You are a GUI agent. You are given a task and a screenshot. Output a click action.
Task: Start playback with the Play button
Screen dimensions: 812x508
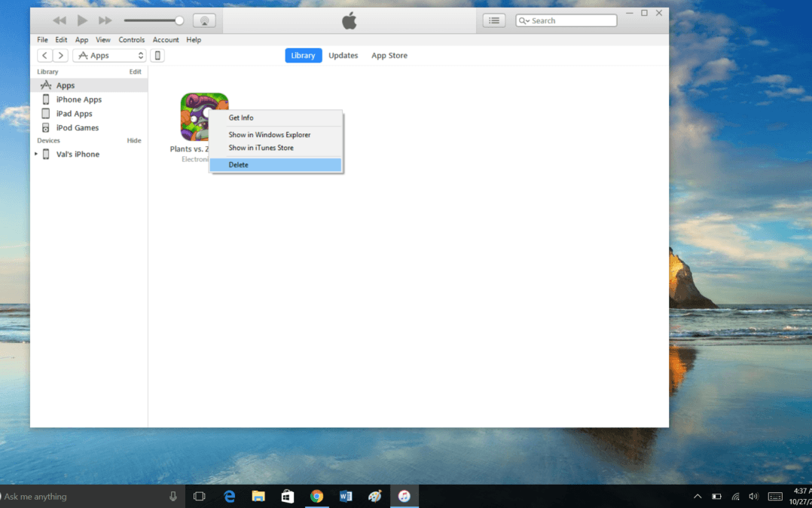coord(82,21)
